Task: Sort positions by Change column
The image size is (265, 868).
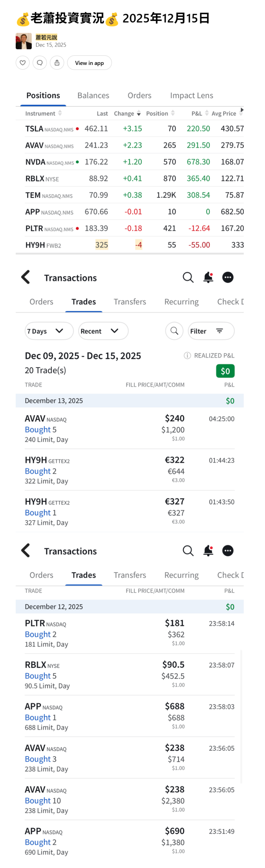Action: pyautogui.click(x=127, y=113)
